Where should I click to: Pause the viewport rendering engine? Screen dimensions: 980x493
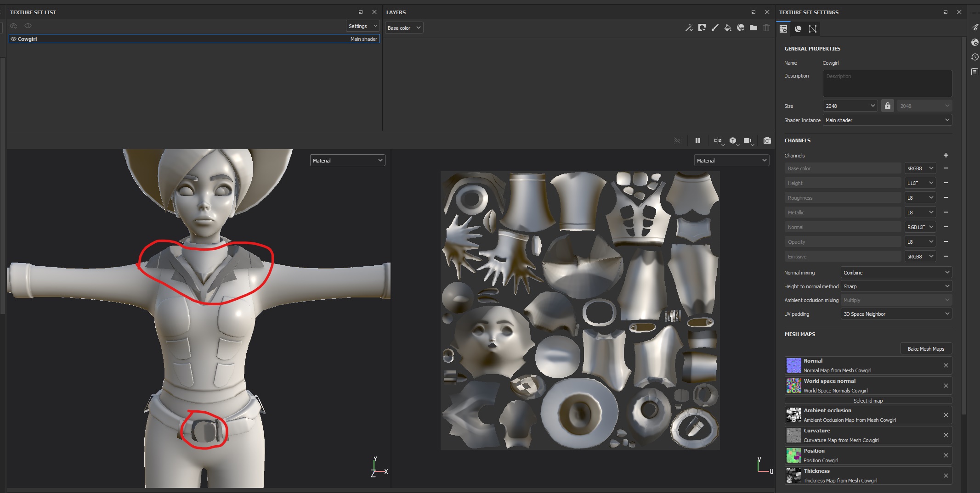point(698,140)
